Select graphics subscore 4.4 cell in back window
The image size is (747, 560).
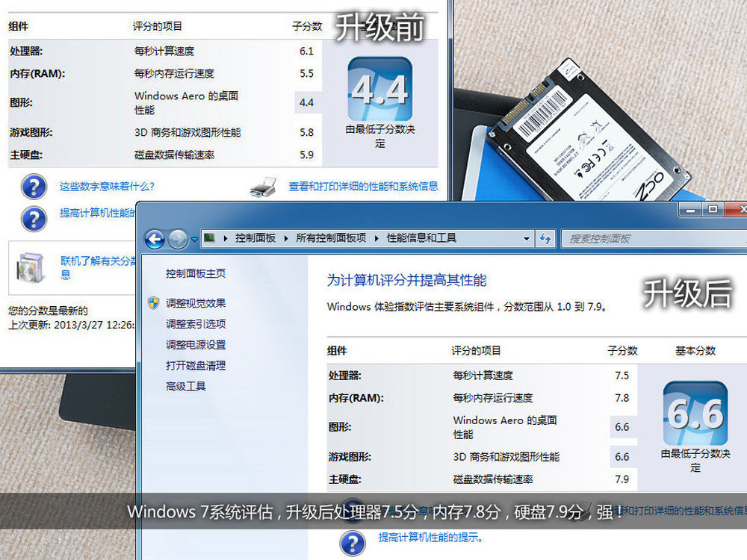306,103
